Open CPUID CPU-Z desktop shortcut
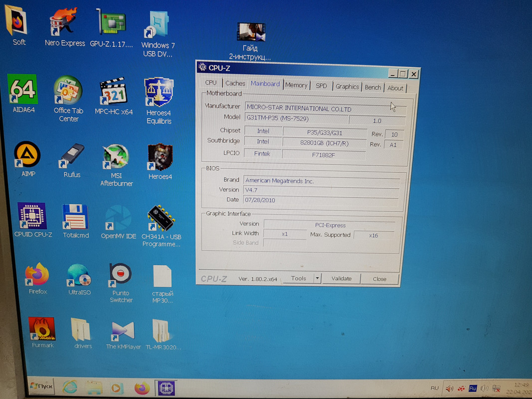This screenshot has width=532, height=399. tap(33, 220)
